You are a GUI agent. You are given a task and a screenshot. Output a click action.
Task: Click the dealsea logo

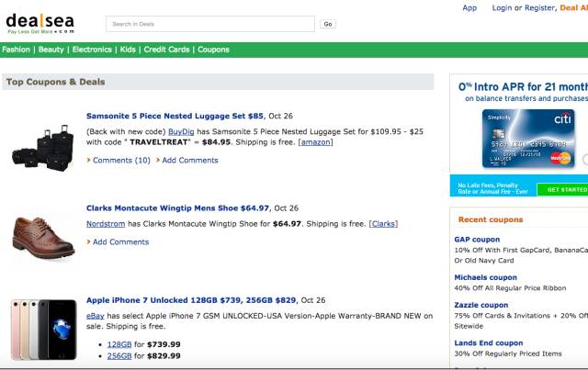point(40,23)
